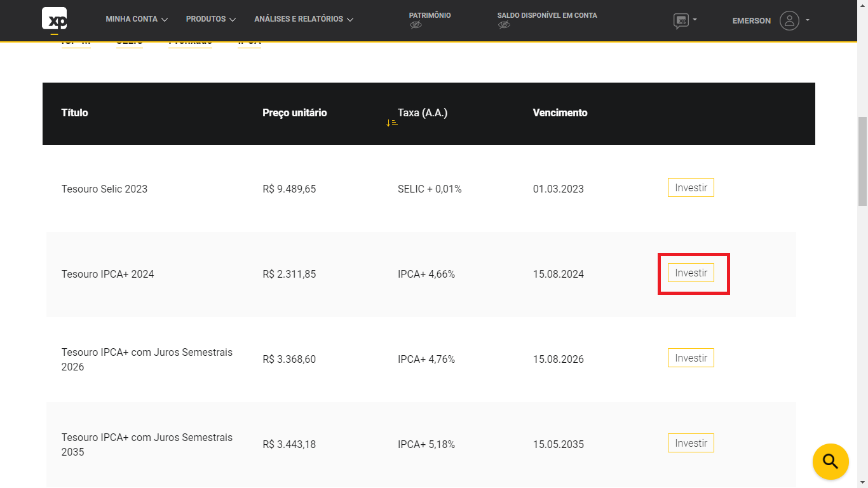Viewport: 868px width, 488px height.
Task: Click the price R$ 3.368,60
Action: 289,359
